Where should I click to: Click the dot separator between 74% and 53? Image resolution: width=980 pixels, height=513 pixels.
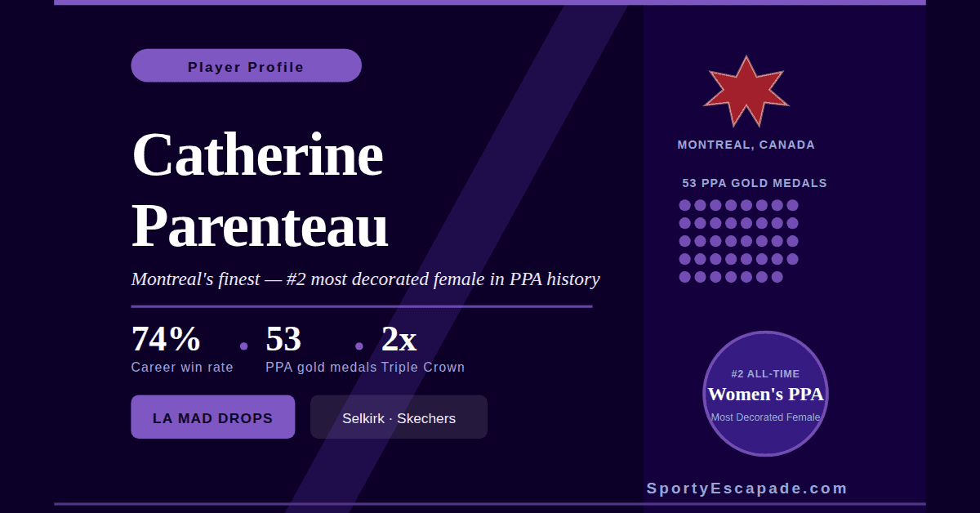coord(243,346)
